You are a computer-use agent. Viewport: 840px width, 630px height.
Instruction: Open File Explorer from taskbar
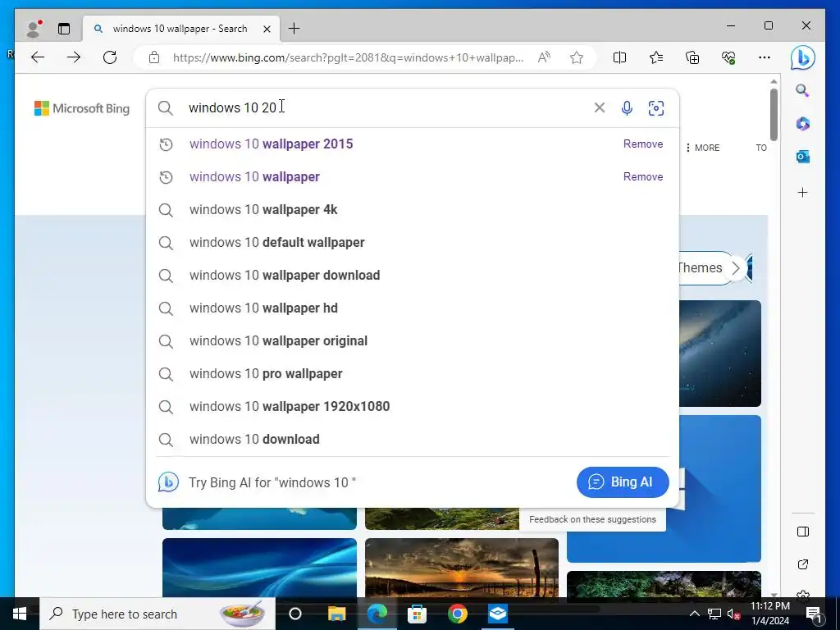tap(336, 614)
